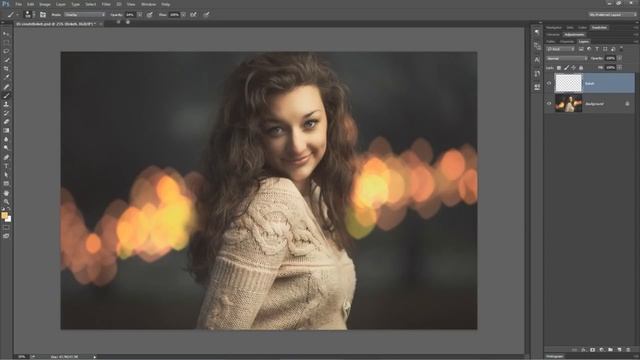Screen dimensions: 640x360
Task: Select the Horizontal Type tool
Action: pyautogui.click(x=6, y=166)
